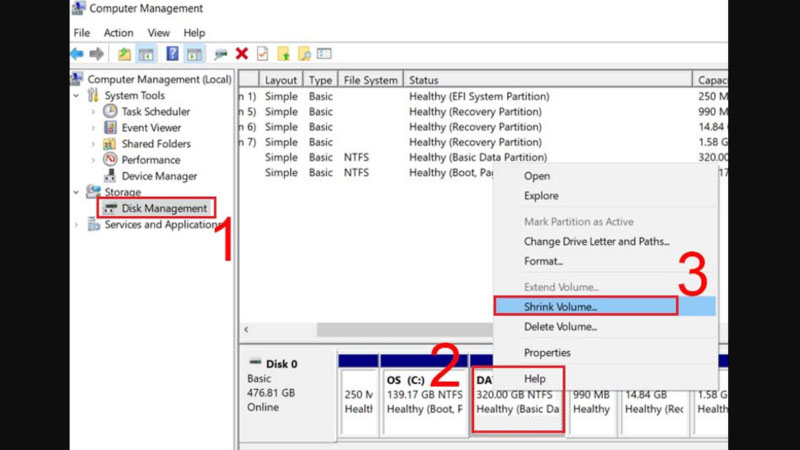The height and width of the screenshot is (450, 800).
Task: Sort by the File System column header
Action: tap(370, 80)
